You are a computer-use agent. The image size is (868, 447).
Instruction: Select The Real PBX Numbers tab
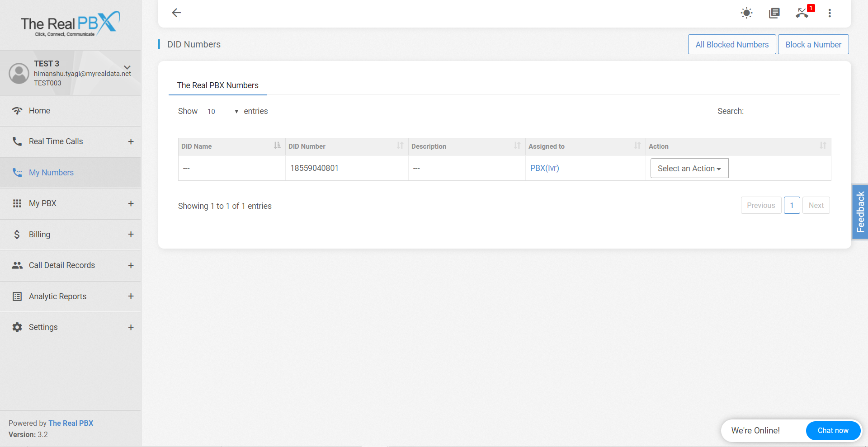point(217,85)
